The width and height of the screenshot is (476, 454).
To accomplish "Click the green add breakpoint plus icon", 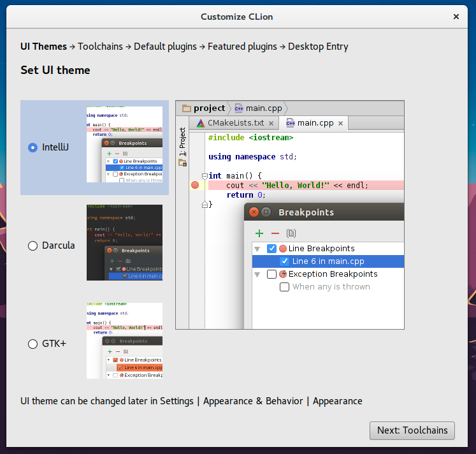I will 259,233.
